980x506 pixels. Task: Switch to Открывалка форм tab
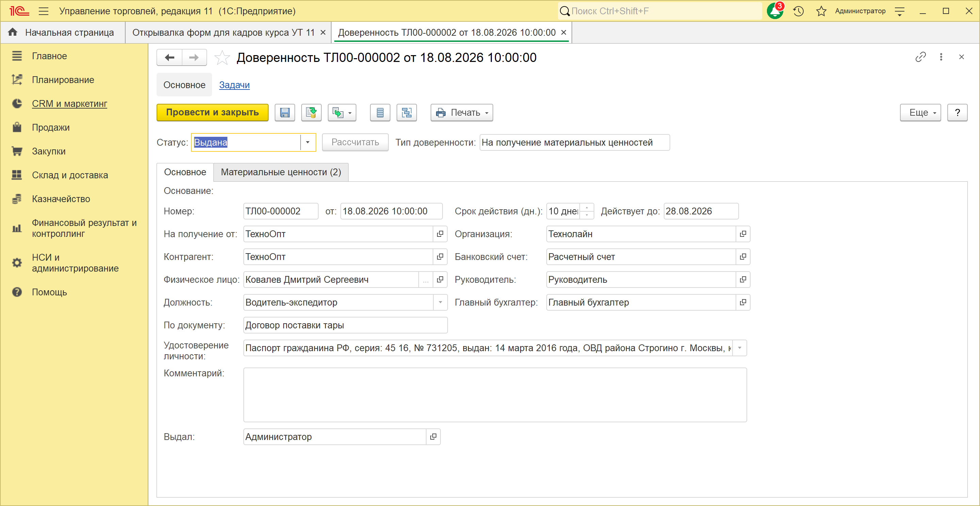[x=223, y=33]
